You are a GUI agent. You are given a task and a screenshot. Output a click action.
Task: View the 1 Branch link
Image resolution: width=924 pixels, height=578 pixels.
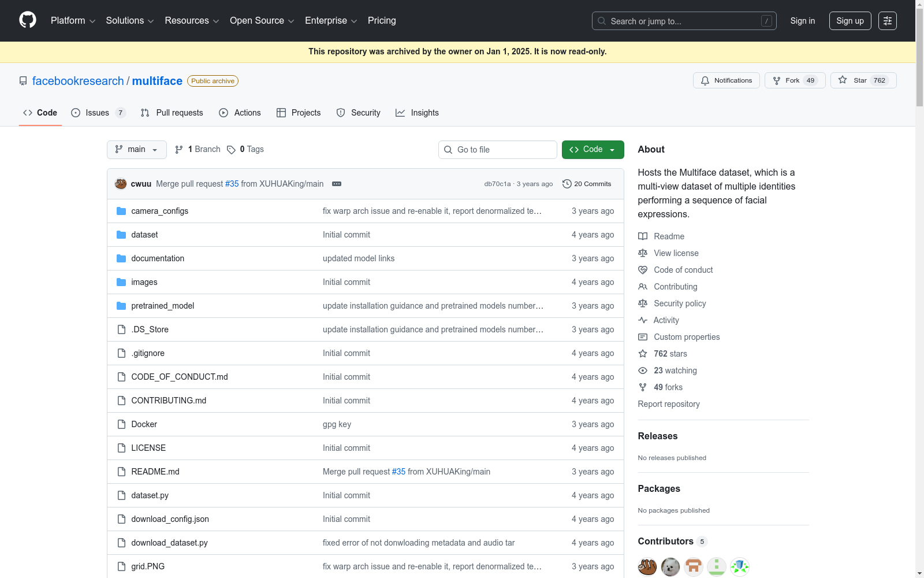198,150
